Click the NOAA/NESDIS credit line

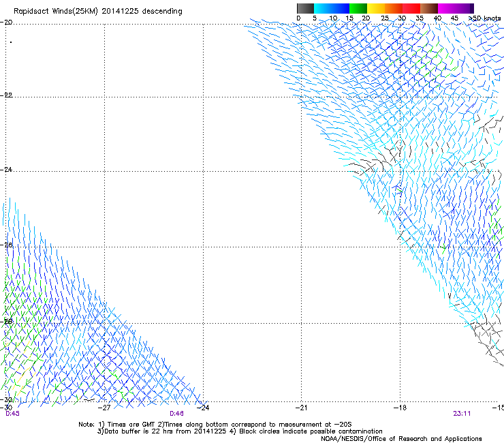click(x=401, y=439)
